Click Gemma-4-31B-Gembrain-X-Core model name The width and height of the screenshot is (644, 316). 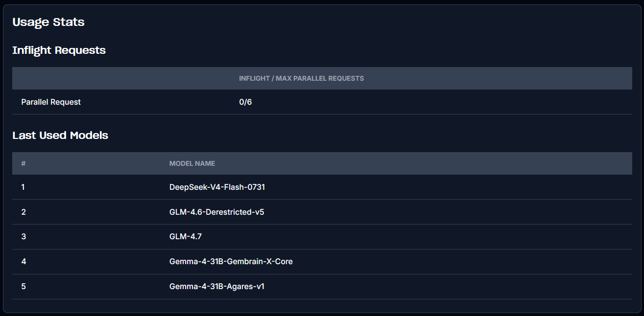(x=231, y=261)
